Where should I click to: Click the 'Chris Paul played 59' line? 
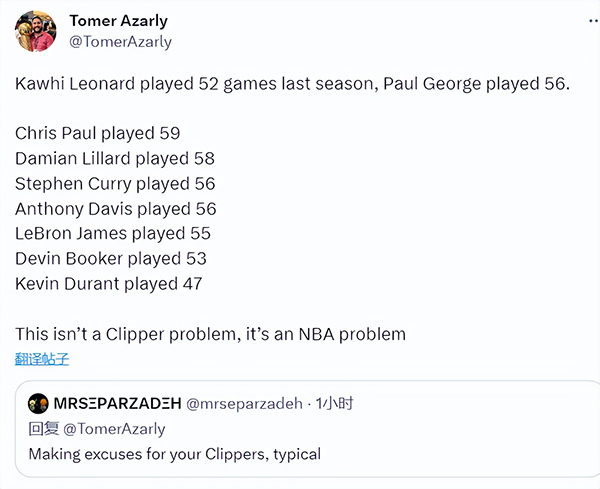[x=98, y=134]
